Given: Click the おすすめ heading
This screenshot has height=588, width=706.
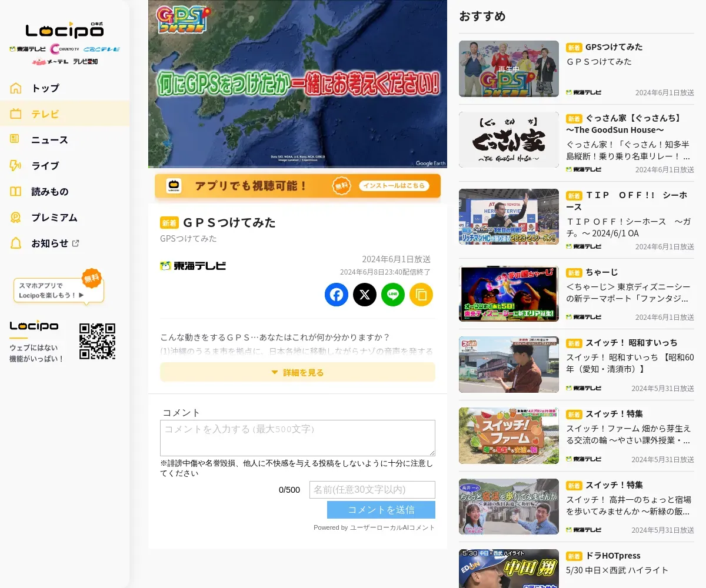Looking at the screenshot, I should point(482,16).
